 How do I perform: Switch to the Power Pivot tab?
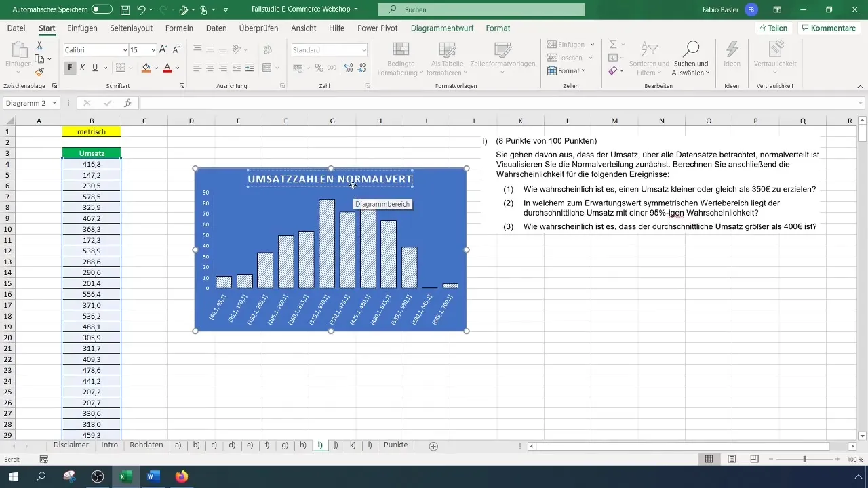[x=377, y=28]
